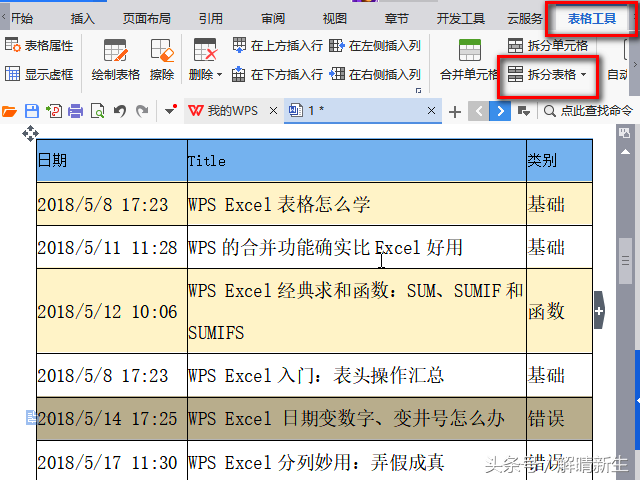Open the 表格属性 table properties
The image size is (640, 480).
pos(39,45)
